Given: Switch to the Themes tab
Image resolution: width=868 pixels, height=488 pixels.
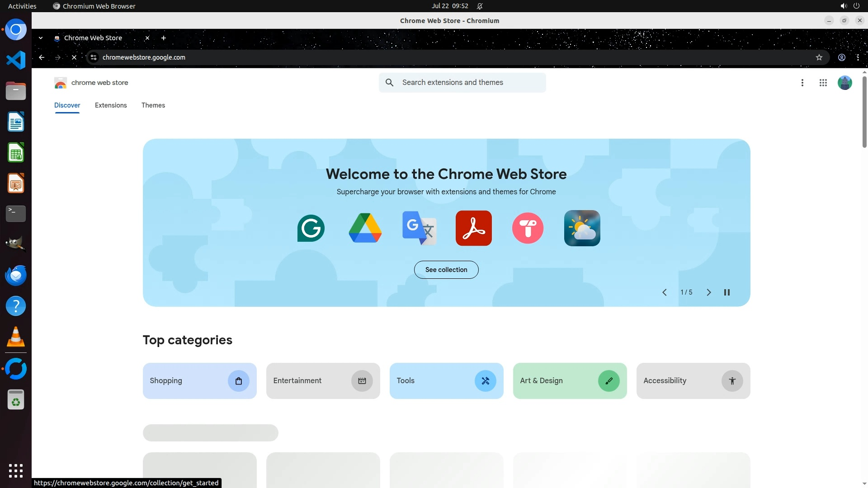Looking at the screenshot, I should (153, 105).
